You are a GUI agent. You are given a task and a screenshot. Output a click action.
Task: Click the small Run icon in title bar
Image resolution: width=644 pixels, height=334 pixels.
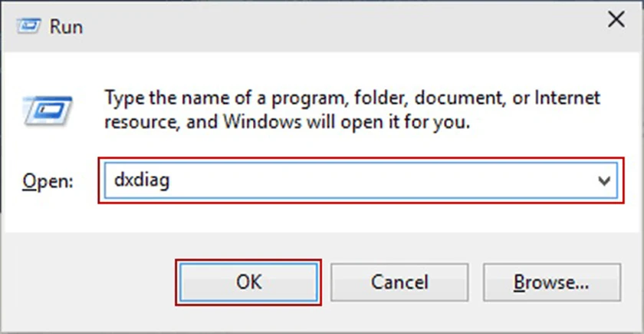28,25
